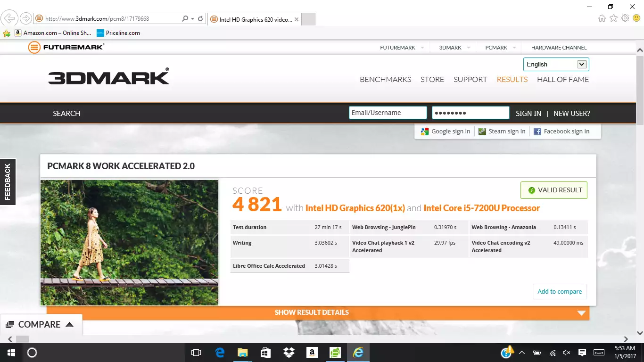Click the Sign In button
Screen dimensions: 644x362
click(x=528, y=114)
